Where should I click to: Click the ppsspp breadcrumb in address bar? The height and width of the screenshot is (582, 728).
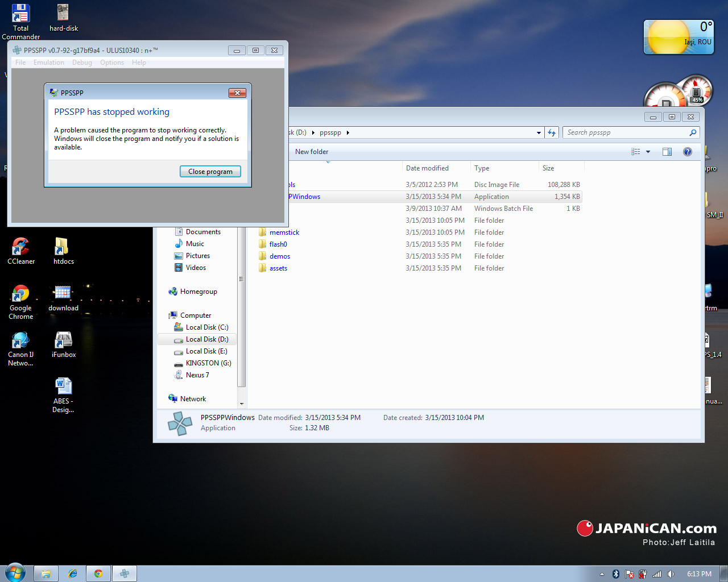coord(330,133)
